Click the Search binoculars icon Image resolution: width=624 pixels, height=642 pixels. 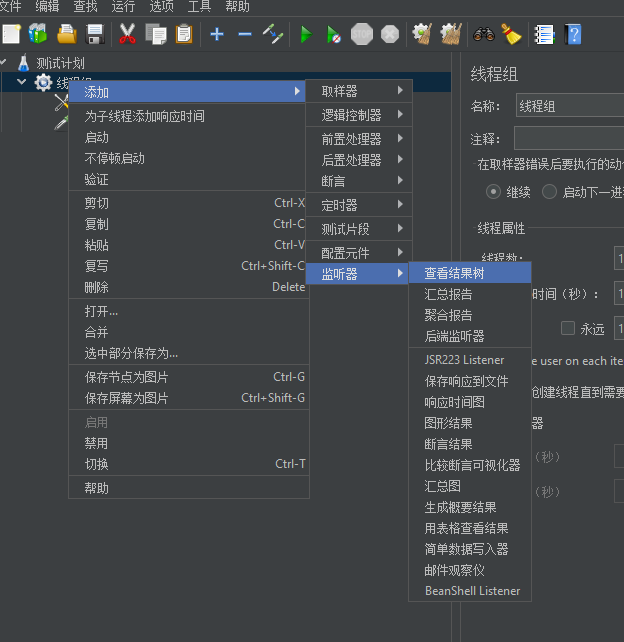coord(484,34)
